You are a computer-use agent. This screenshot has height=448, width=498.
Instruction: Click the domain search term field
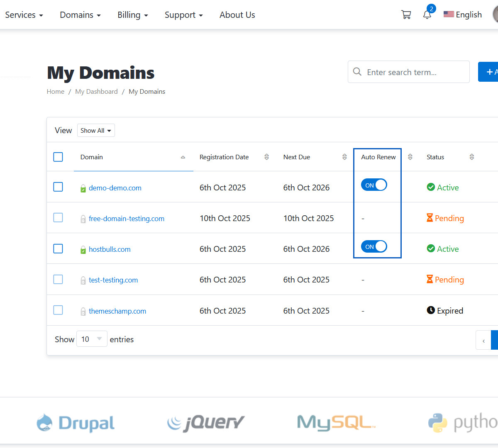pos(415,72)
